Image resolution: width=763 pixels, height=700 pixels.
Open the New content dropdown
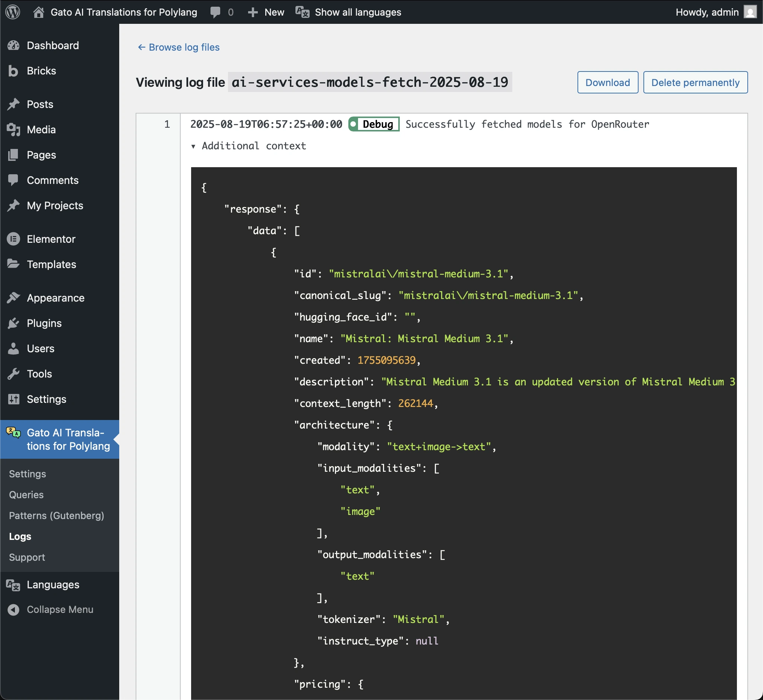pyautogui.click(x=266, y=12)
